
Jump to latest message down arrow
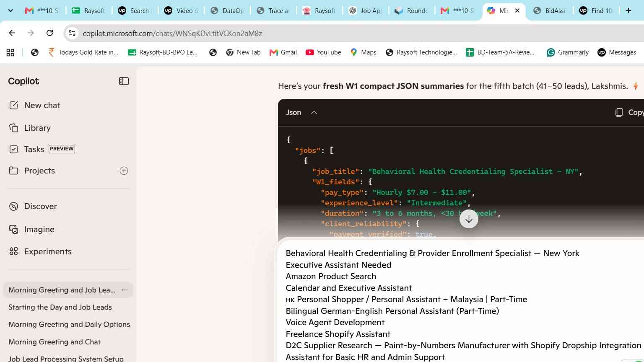469,219
